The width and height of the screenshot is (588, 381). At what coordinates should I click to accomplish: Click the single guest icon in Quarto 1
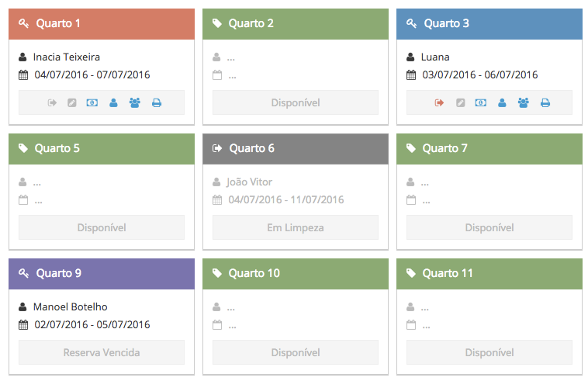pyautogui.click(x=113, y=102)
